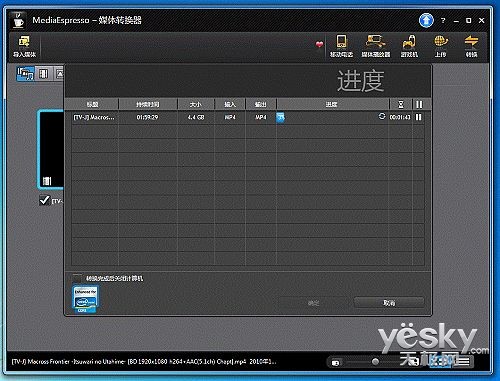Open the Upload (上传) globe icon
This screenshot has height=381, width=500.
click(440, 46)
